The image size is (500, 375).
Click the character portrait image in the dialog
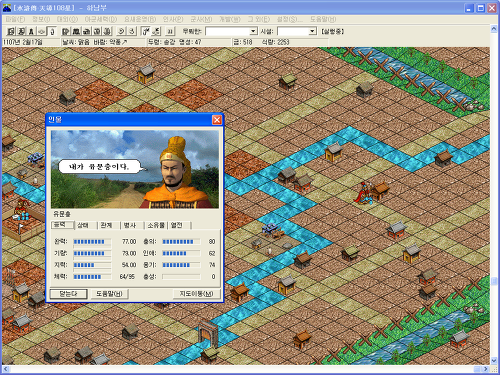(135, 169)
